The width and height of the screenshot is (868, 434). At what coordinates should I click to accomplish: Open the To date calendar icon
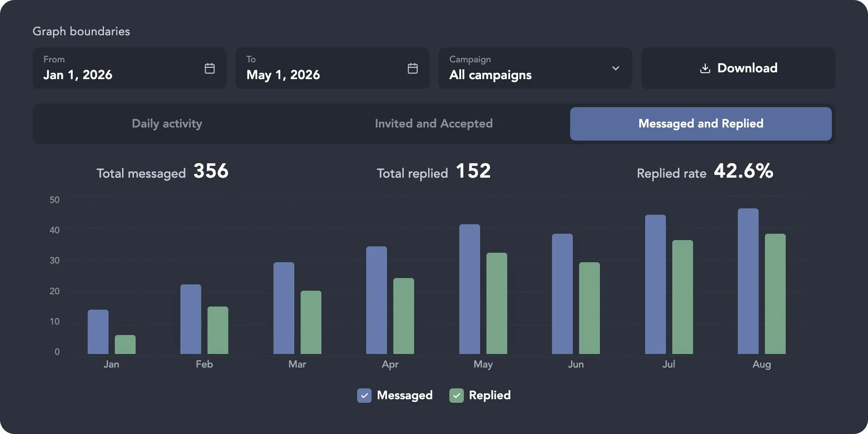(413, 68)
